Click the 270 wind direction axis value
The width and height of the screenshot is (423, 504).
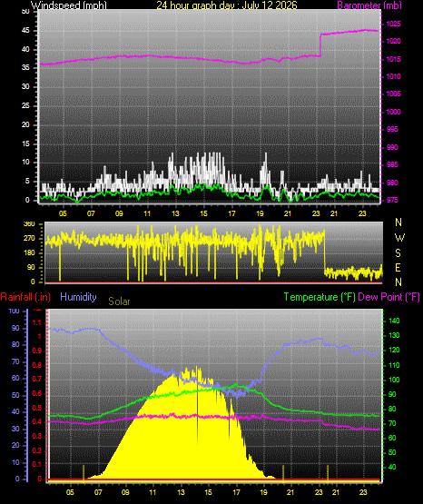pyautogui.click(x=29, y=239)
